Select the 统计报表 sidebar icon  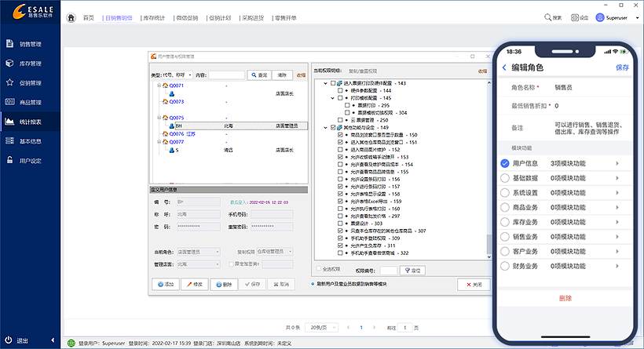click(10, 122)
